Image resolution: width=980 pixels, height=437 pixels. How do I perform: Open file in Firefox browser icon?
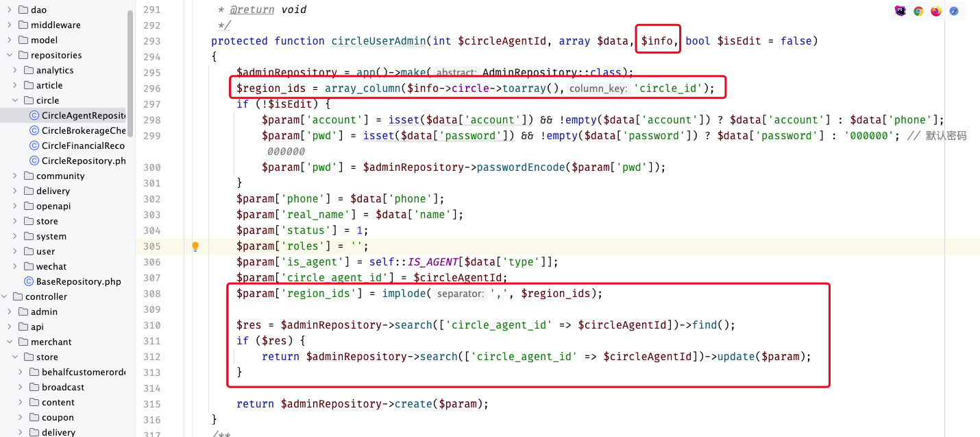tap(936, 11)
